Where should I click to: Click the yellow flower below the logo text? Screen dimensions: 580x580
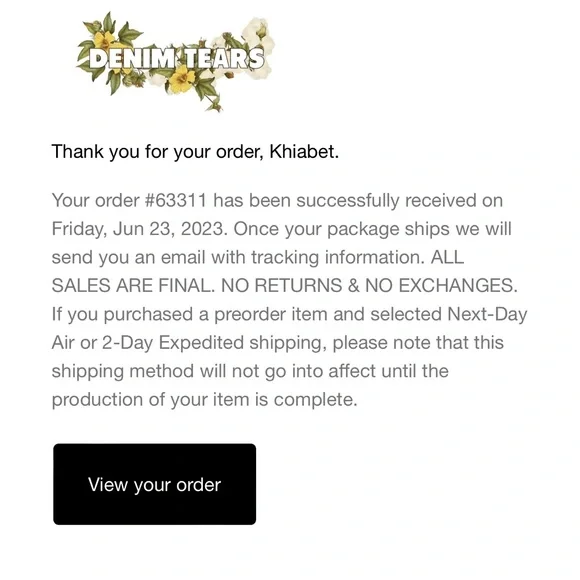pyautogui.click(x=181, y=80)
